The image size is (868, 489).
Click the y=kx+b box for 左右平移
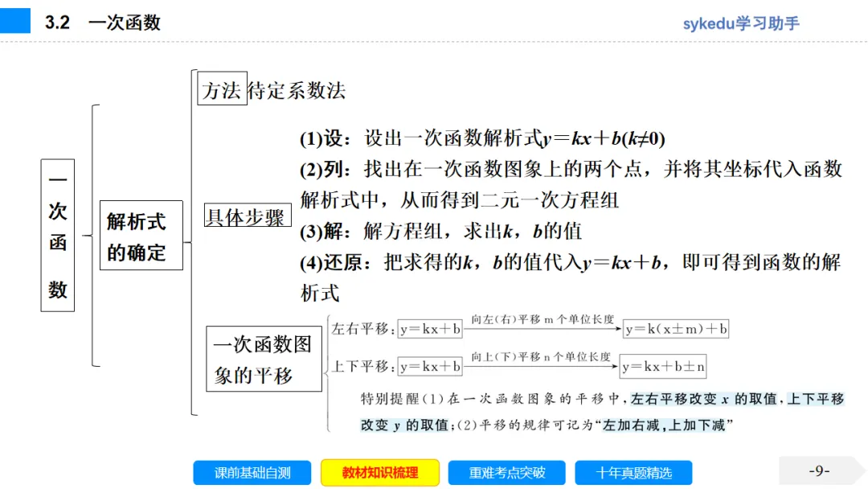pyautogui.click(x=430, y=328)
